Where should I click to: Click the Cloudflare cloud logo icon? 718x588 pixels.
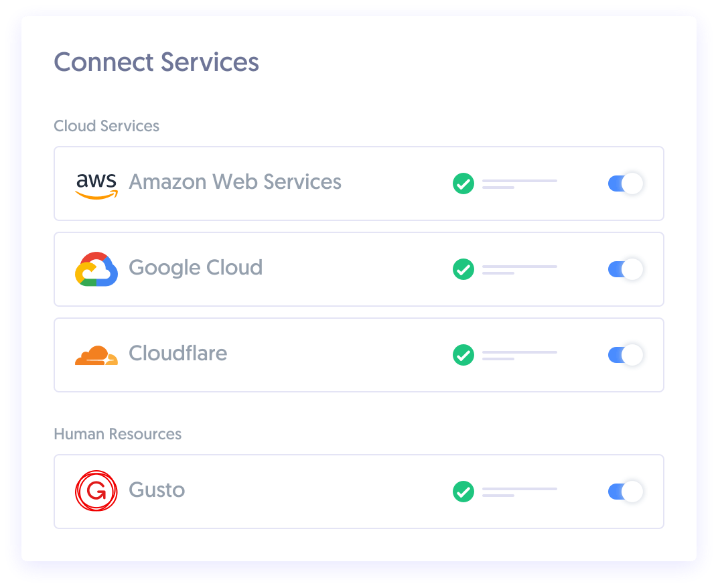96,356
